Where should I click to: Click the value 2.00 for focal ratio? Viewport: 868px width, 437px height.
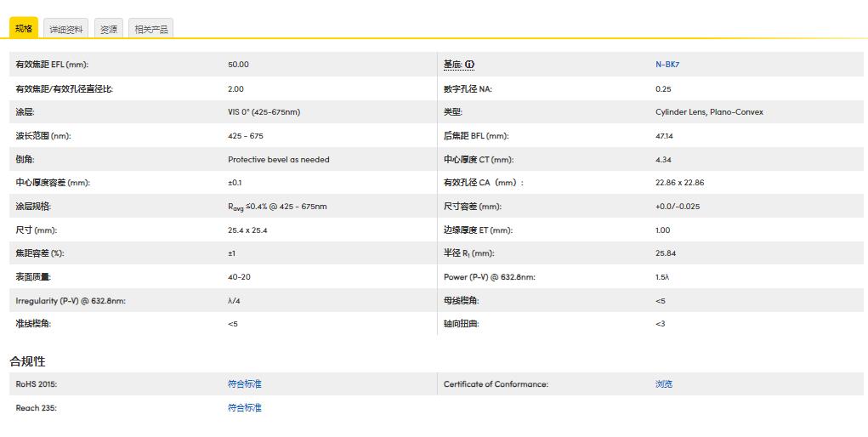pos(235,88)
